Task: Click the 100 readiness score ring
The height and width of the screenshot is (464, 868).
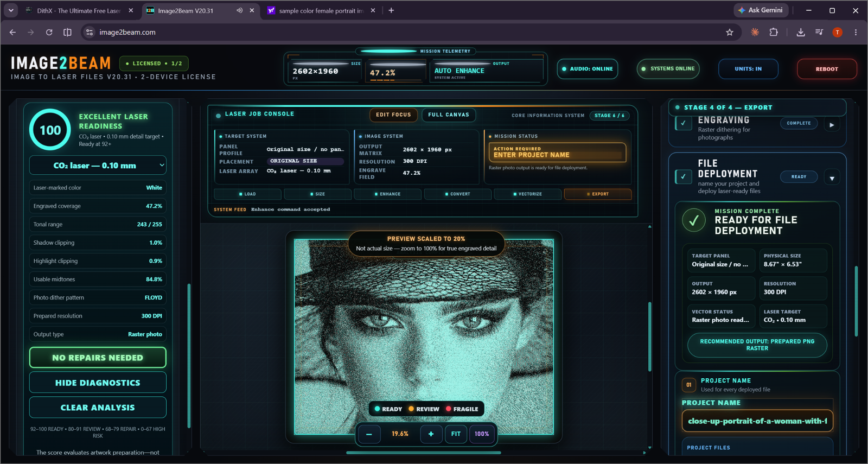Action: tap(50, 130)
